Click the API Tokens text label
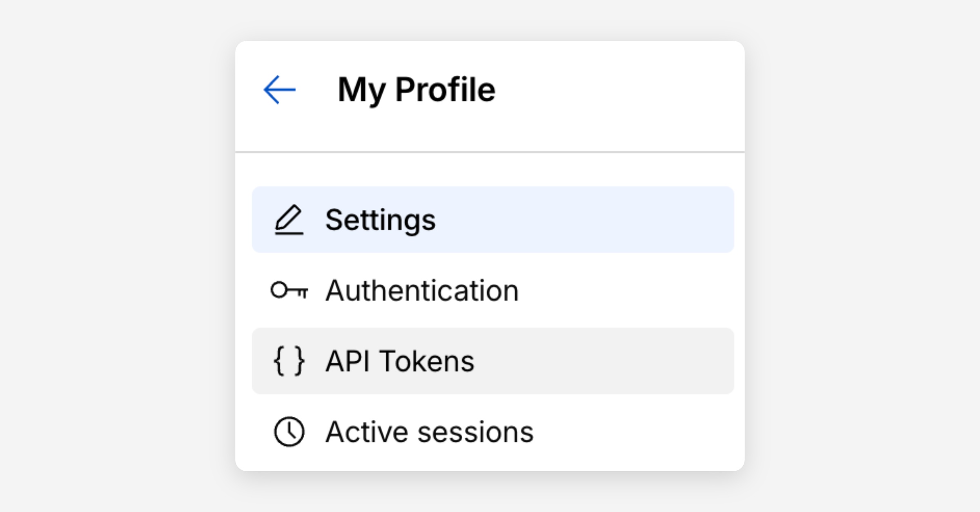The image size is (980, 512). [x=400, y=361]
